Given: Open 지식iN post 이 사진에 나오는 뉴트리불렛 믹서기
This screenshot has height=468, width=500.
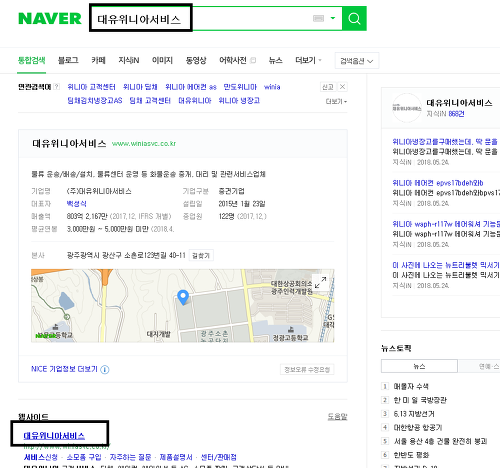Looking at the screenshot, I should click(446, 265).
